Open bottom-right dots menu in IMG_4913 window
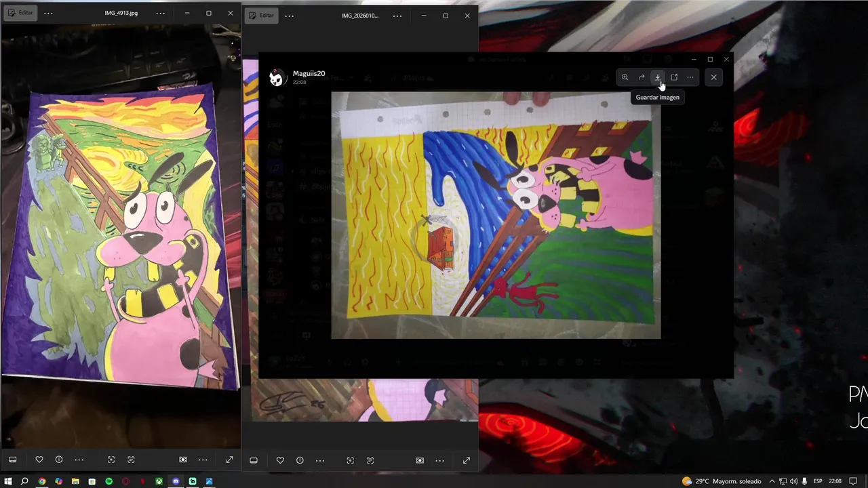868x488 pixels. tap(203, 460)
